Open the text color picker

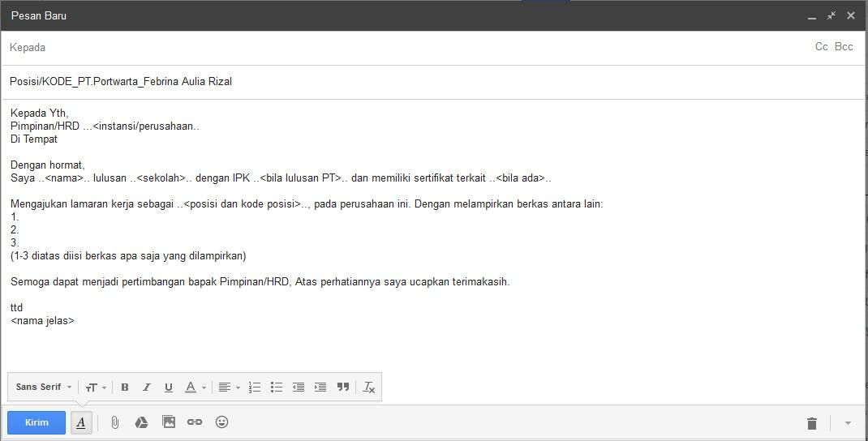[x=195, y=387]
